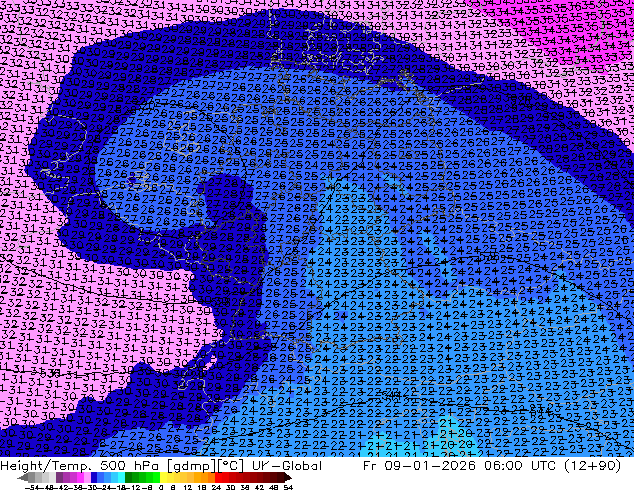Click the '[gdmp]' unit label
634x490 pixels.
click(192, 466)
